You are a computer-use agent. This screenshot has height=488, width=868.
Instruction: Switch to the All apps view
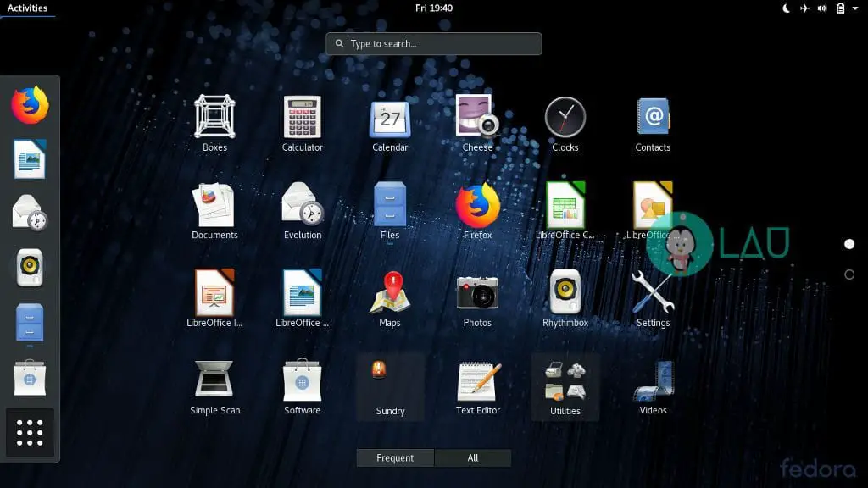pyautogui.click(x=473, y=457)
